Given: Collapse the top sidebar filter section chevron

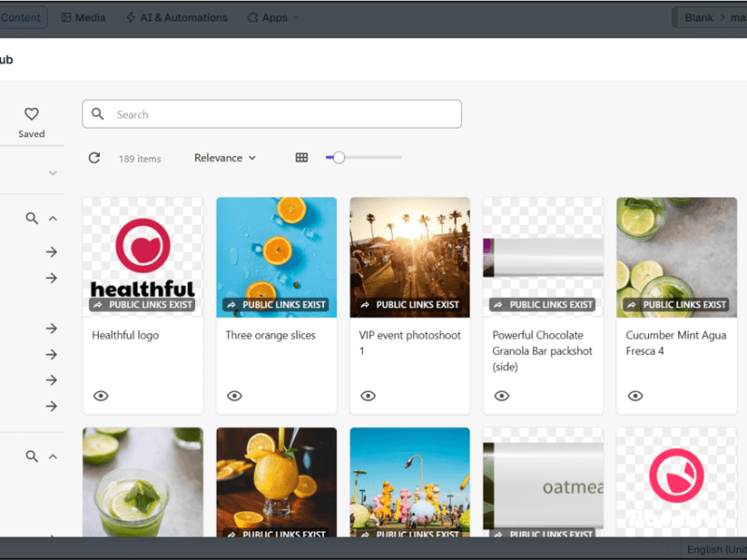Looking at the screenshot, I should coord(53,173).
